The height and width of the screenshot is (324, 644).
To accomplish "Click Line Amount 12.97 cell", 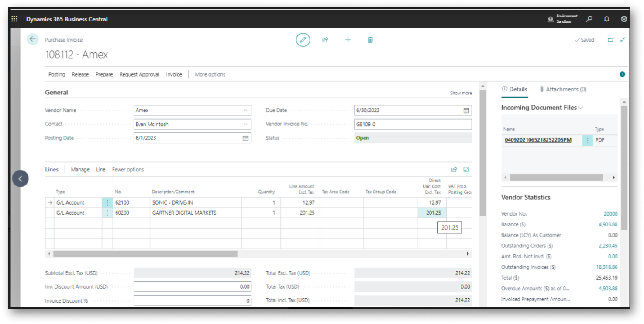I will (x=300, y=203).
